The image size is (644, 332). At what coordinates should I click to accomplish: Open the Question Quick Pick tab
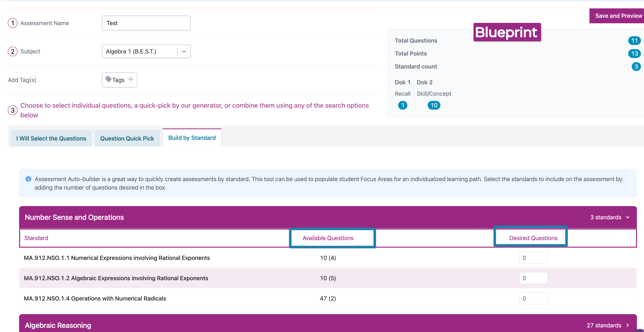(x=127, y=139)
